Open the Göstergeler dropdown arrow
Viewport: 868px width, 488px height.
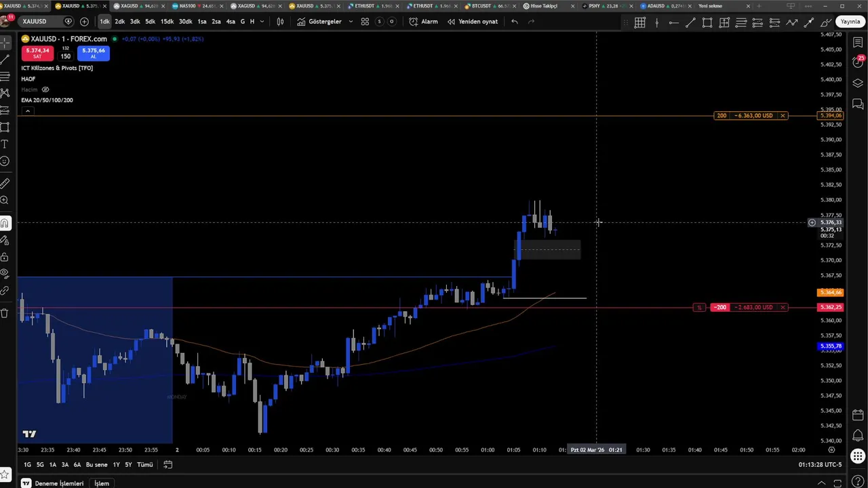coord(351,22)
